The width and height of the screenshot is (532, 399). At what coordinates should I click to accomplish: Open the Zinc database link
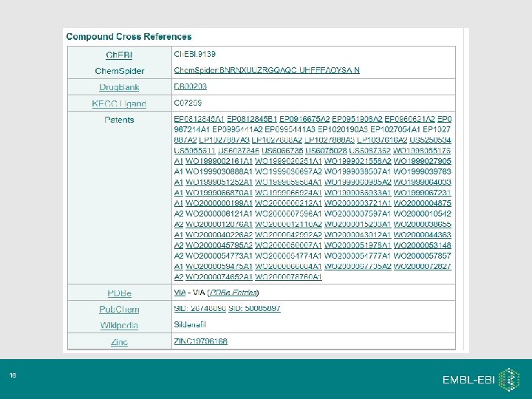[119, 342]
